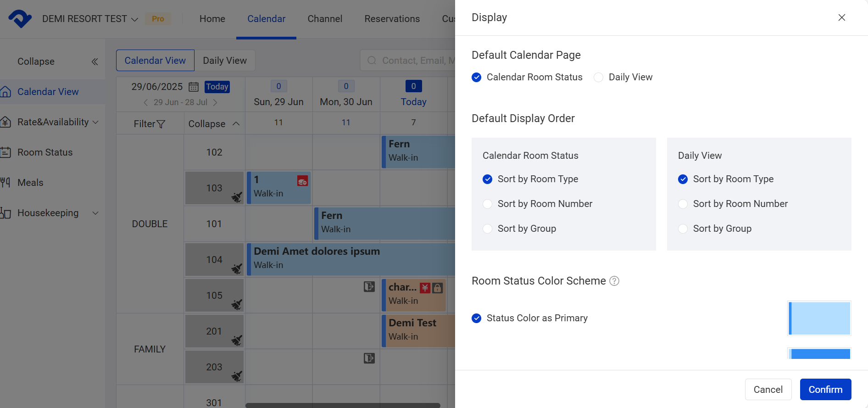Click the red icon on room 103 booking
Screen dimensions: 868x408
(x=302, y=181)
